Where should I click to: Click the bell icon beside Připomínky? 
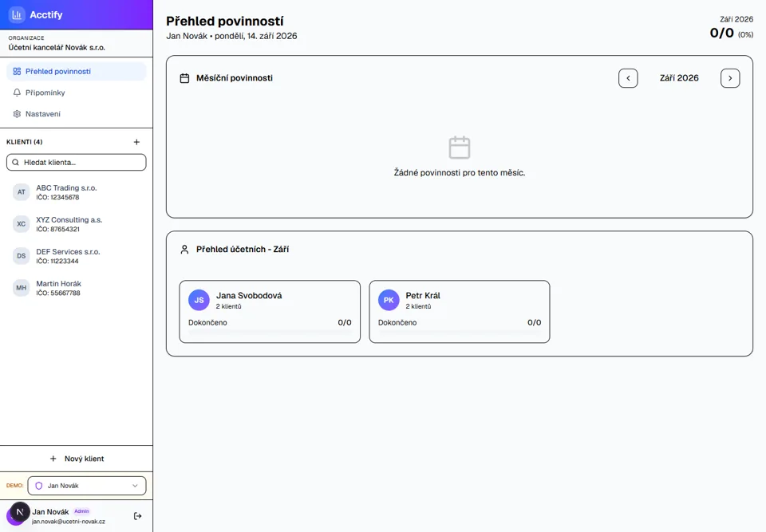coord(17,93)
